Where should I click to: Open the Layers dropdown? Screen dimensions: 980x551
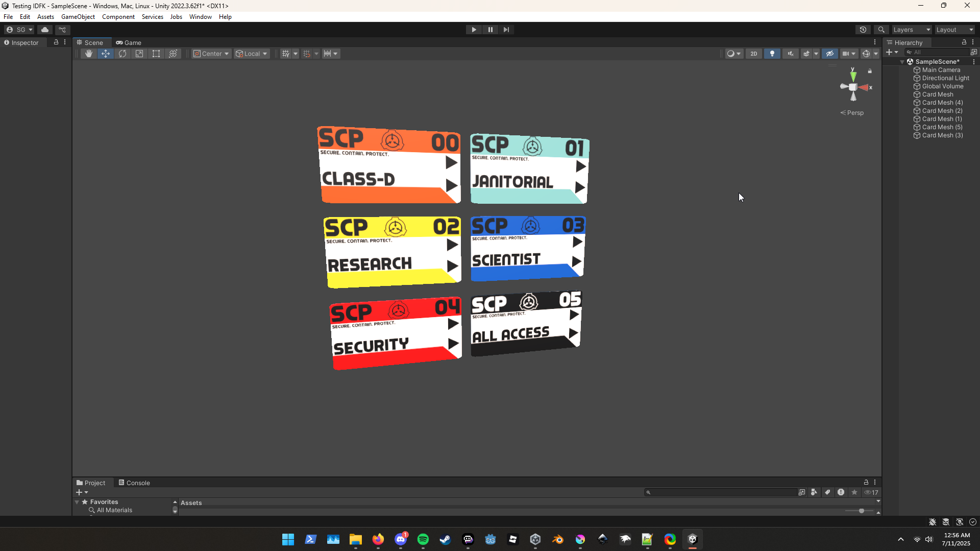[x=912, y=30]
